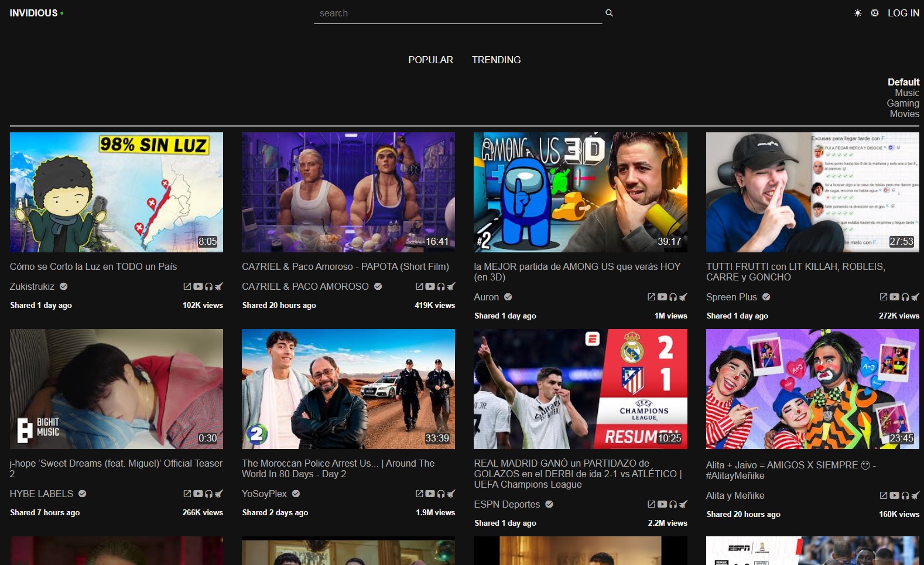This screenshot has height=565, width=924.
Task: Click the LOG IN link
Action: click(903, 13)
